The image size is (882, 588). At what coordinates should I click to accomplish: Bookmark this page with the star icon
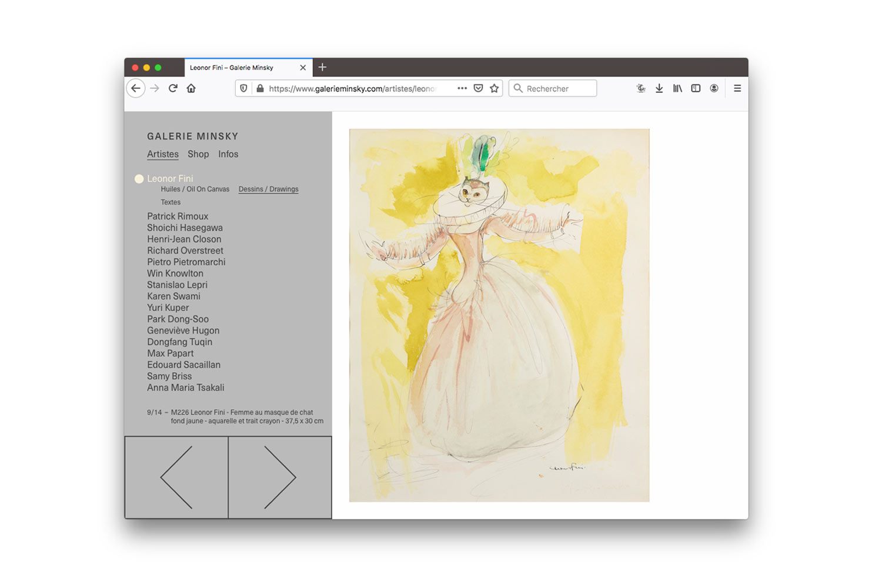tap(495, 88)
